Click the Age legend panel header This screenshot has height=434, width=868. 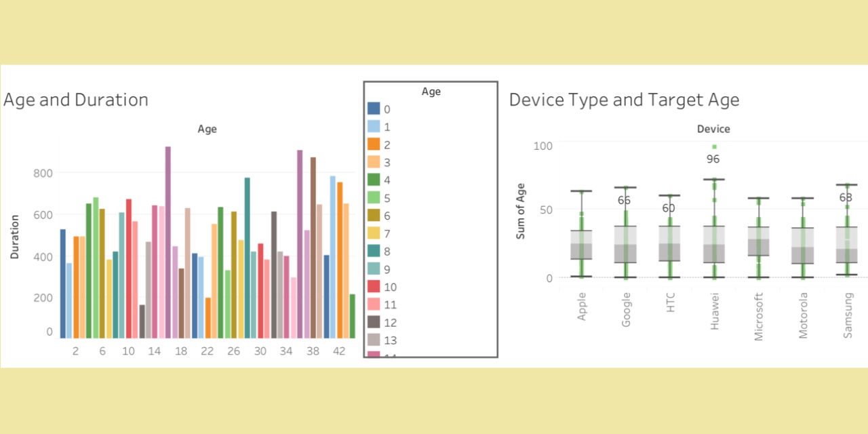[431, 92]
